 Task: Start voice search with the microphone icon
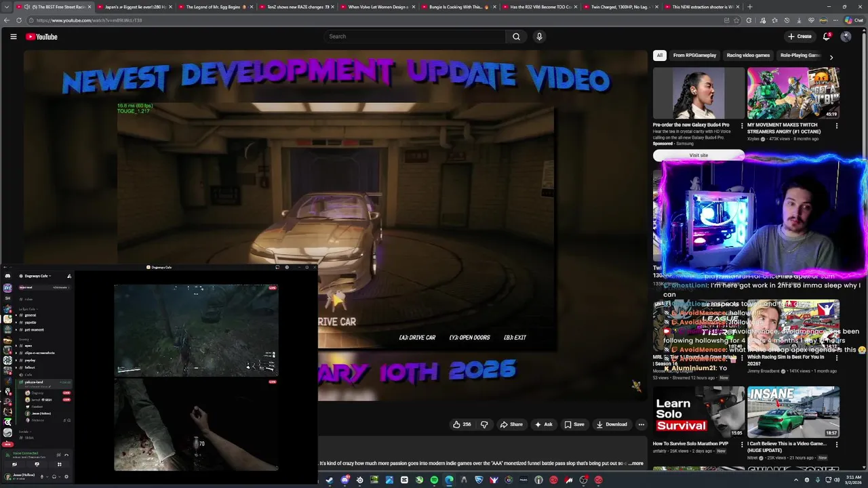539,37
